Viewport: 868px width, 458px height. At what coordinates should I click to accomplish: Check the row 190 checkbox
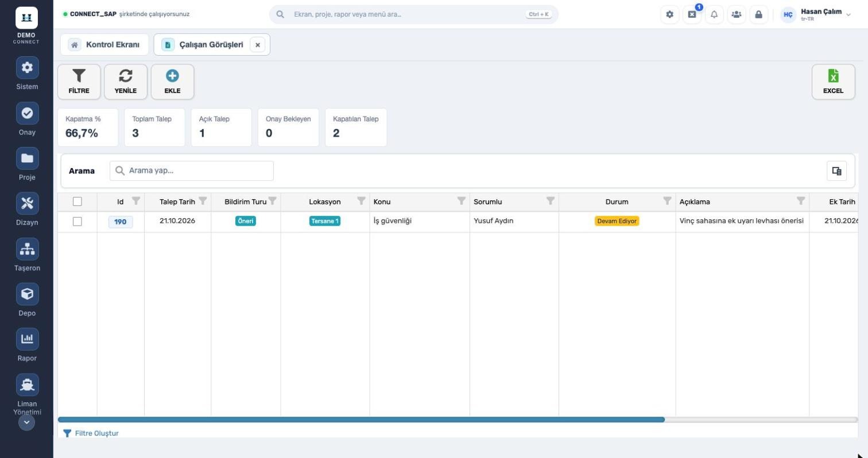point(77,222)
